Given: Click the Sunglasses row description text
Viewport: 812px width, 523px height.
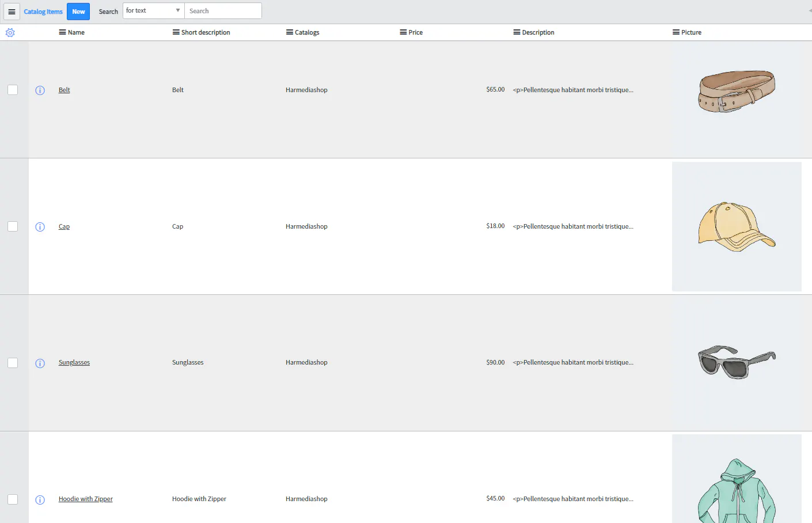Looking at the screenshot, I should click(573, 362).
